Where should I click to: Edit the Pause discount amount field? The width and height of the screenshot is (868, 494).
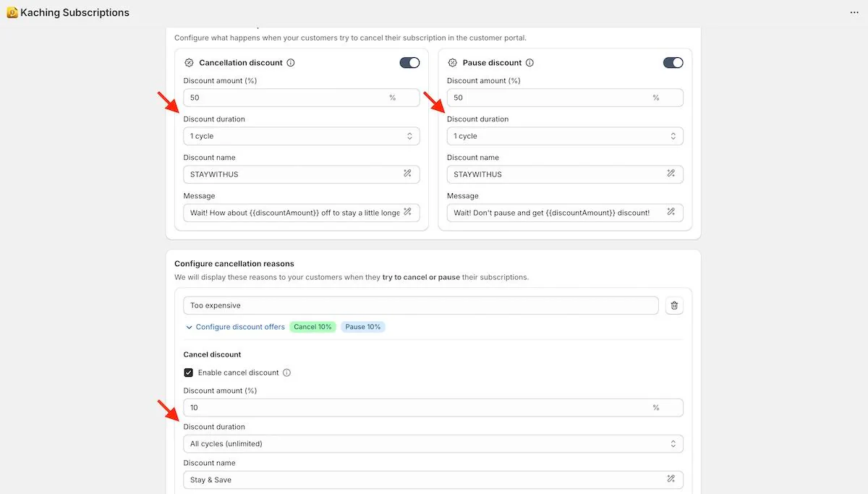565,98
